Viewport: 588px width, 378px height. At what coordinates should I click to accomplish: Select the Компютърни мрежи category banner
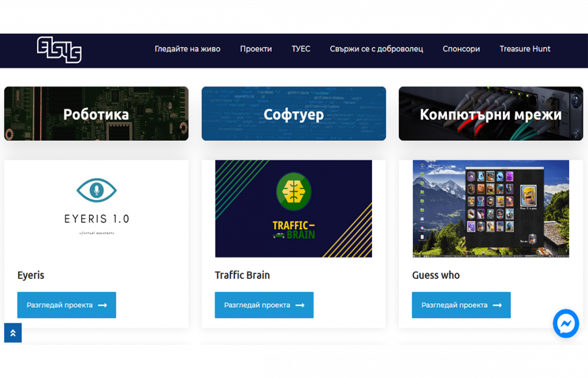click(x=490, y=114)
